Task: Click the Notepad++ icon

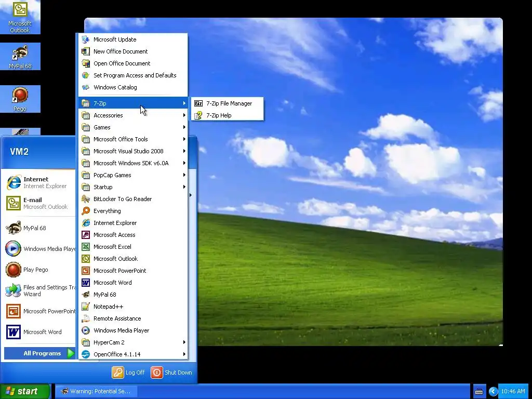Action: (x=86, y=307)
